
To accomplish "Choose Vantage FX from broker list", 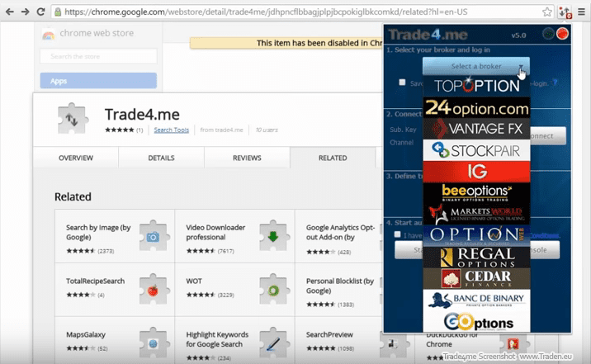I will pos(476,129).
